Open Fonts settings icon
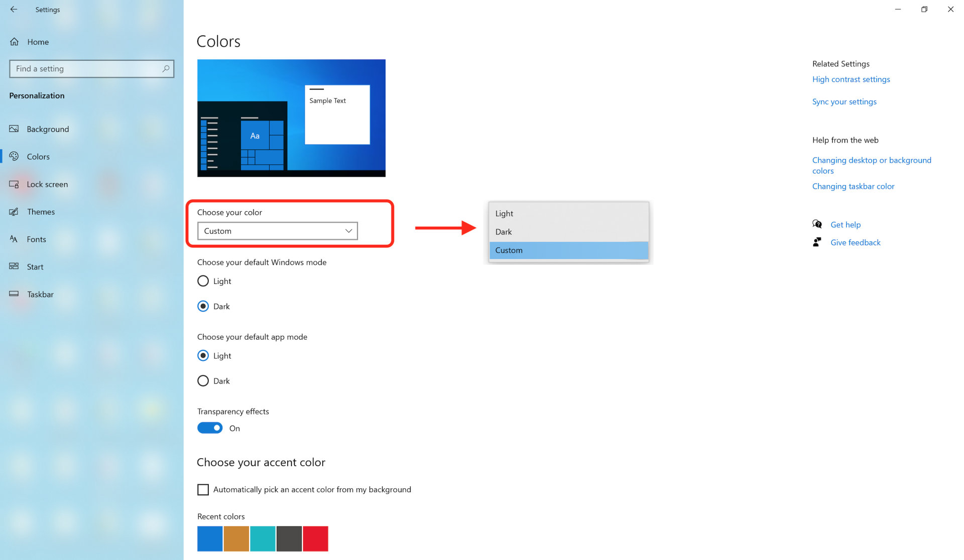 [15, 239]
